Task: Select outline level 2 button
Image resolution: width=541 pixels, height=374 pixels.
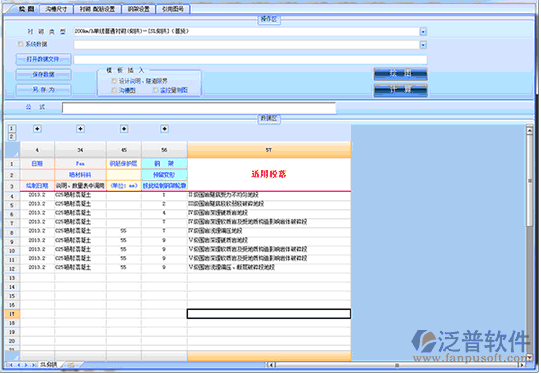Action: pyautogui.click(x=11, y=137)
